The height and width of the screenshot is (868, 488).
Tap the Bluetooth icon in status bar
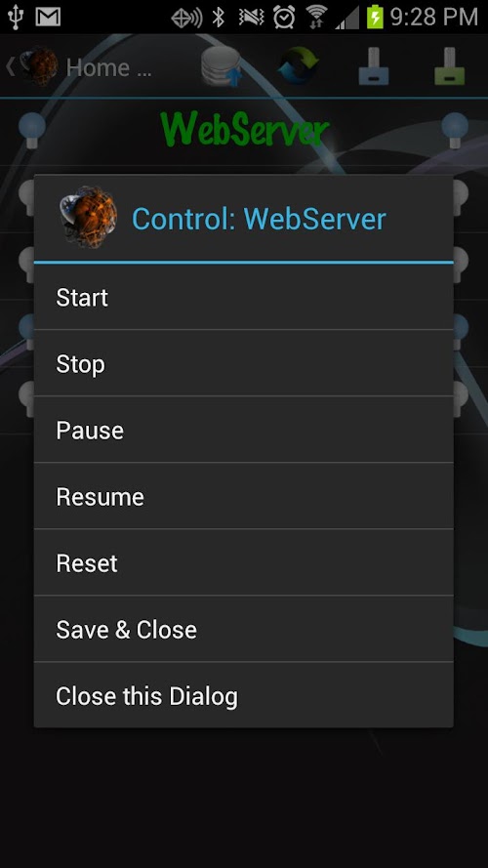pyautogui.click(x=219, y=18)
